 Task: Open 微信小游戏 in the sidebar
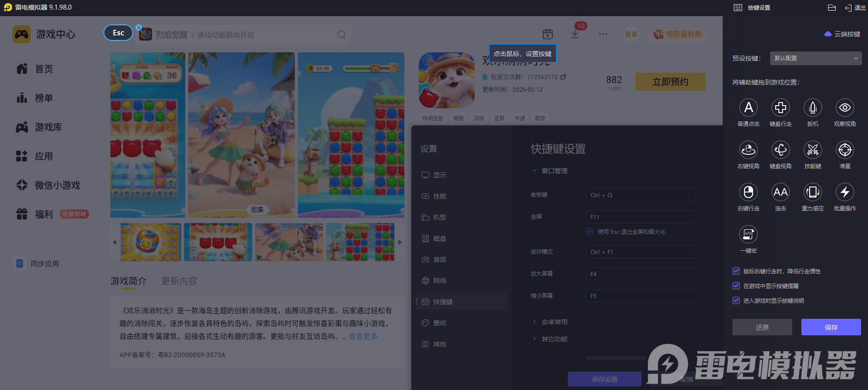tap(48, 185)
